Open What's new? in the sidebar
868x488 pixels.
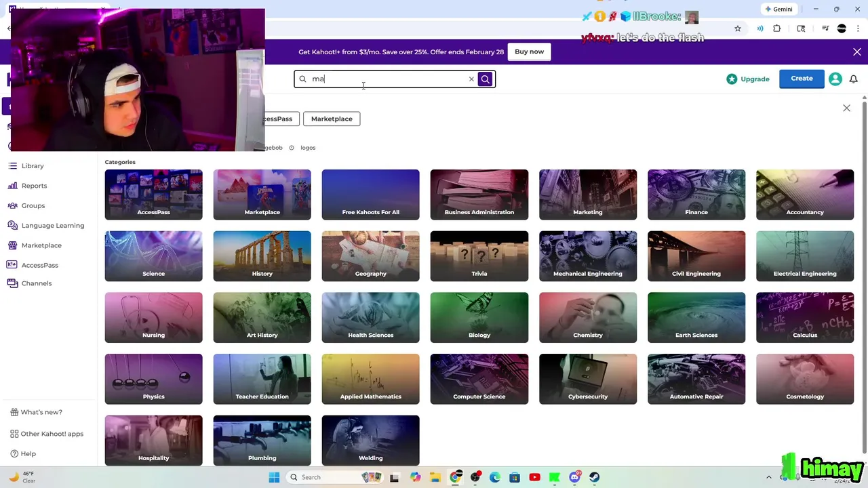coord(36,412)
